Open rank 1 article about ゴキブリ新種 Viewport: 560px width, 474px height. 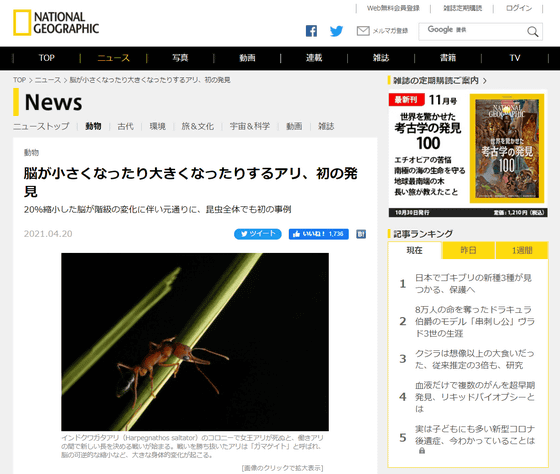[473, 283]
